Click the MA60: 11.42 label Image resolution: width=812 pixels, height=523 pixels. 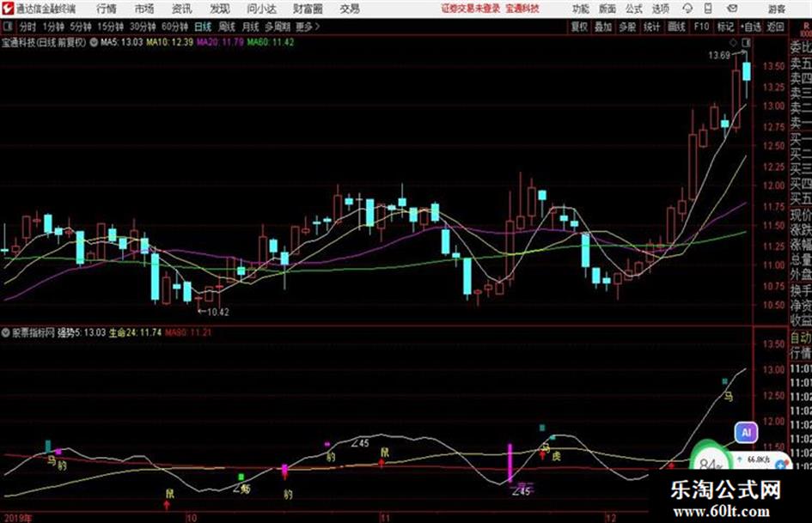[271, 42]
